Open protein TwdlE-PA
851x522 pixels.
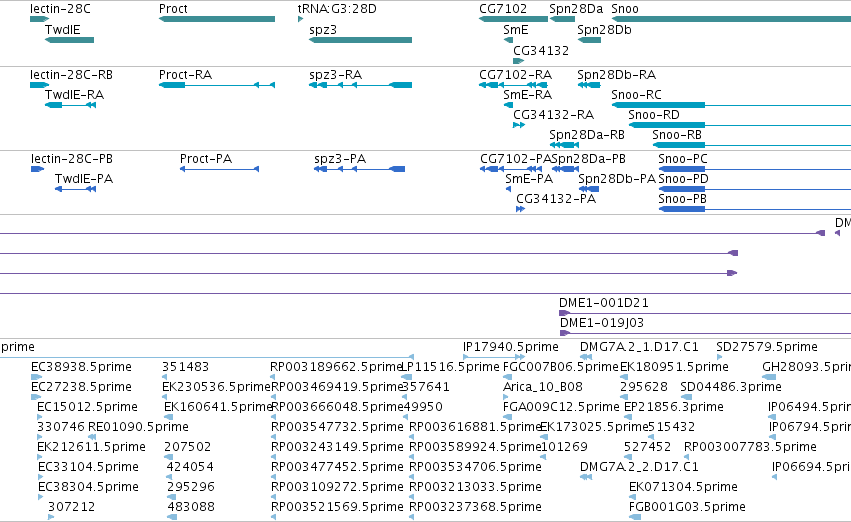(x=84, y=179)
